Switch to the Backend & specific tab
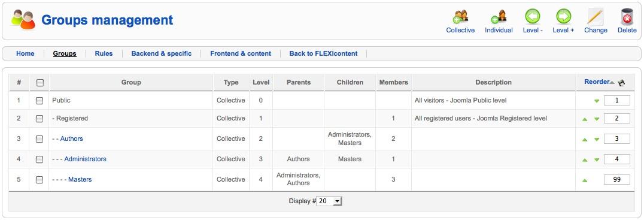Screen dimensions: 644x220 162,53
